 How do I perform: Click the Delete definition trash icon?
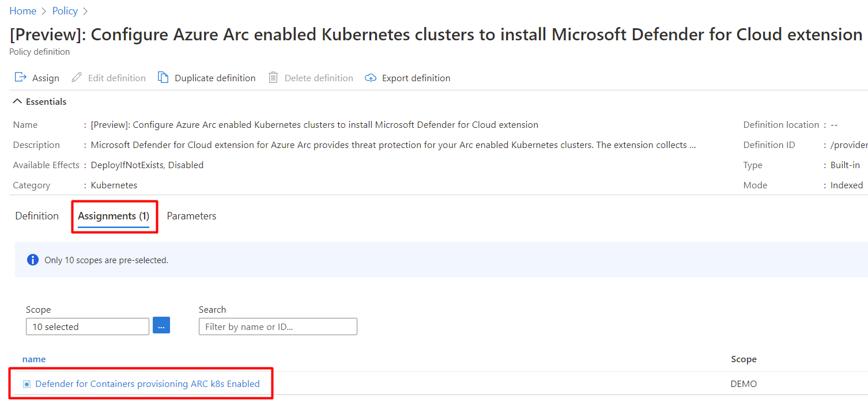pos(273,78)
